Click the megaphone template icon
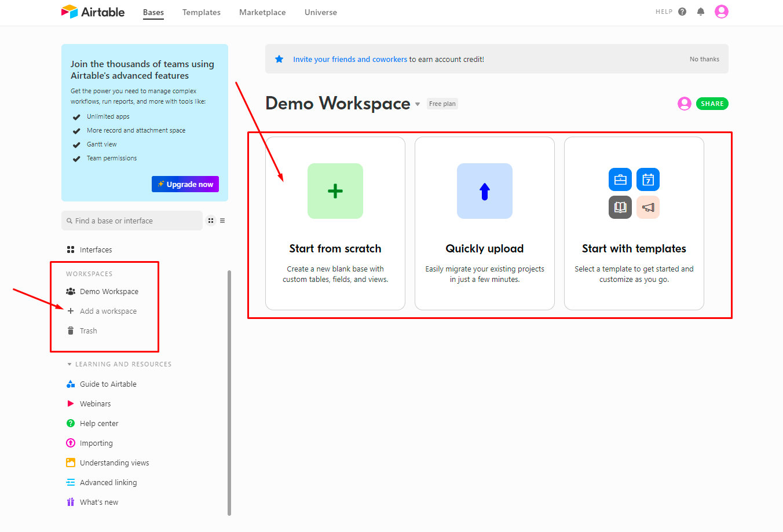 point(648,207)
